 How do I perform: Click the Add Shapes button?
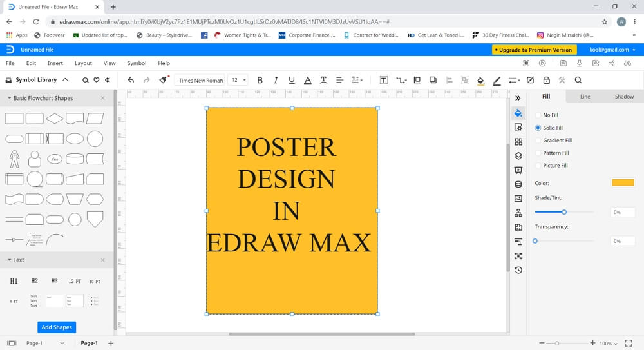click(57, 327)
